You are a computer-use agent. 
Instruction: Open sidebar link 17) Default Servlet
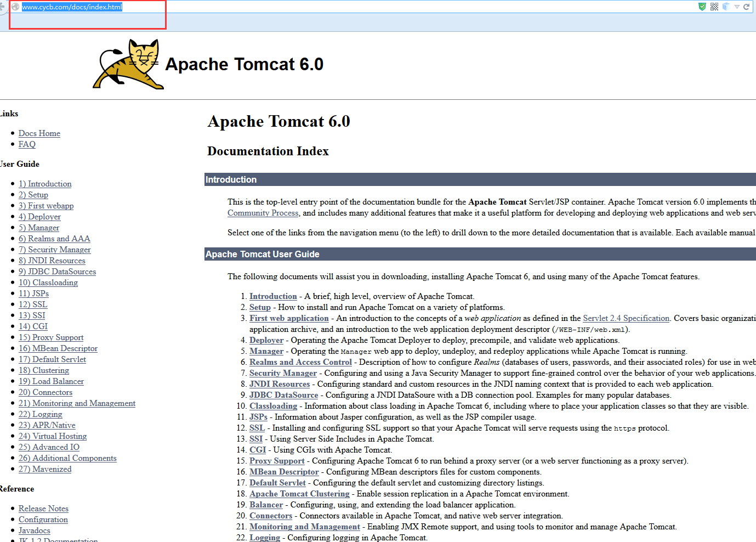coord(52,359)
